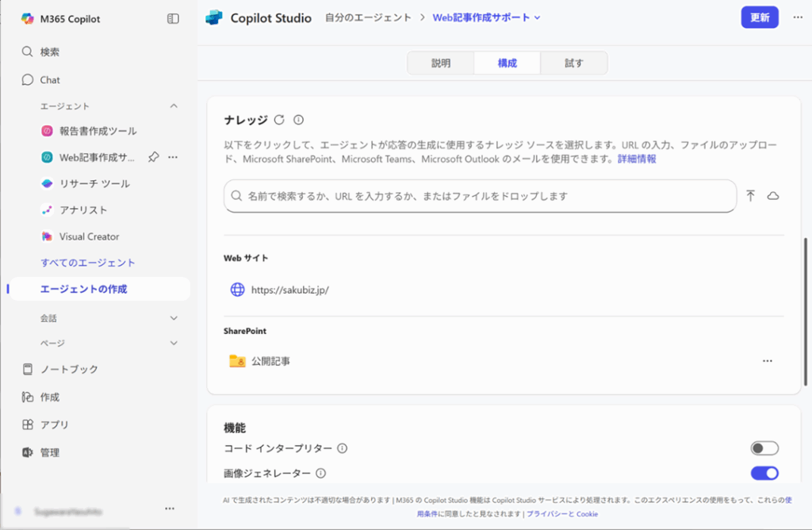Click the 公開記事 folder icon
812x530 pixels.
(237, 360)
